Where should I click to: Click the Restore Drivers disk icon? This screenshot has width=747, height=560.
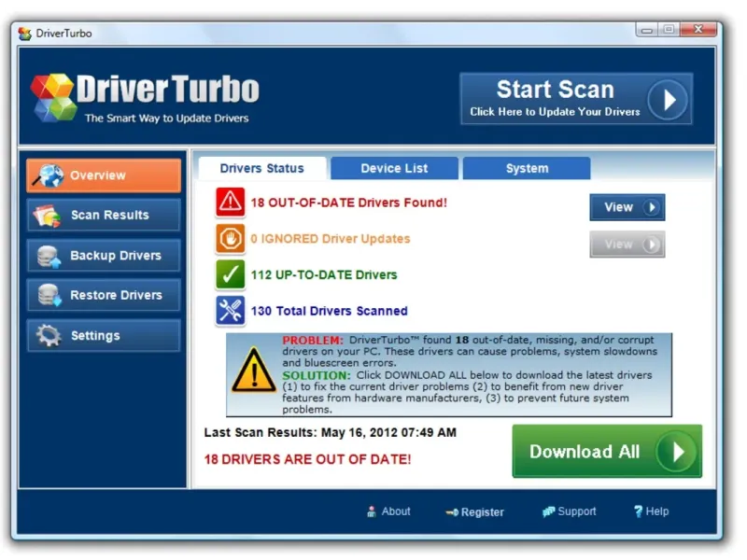pos(49,295)
